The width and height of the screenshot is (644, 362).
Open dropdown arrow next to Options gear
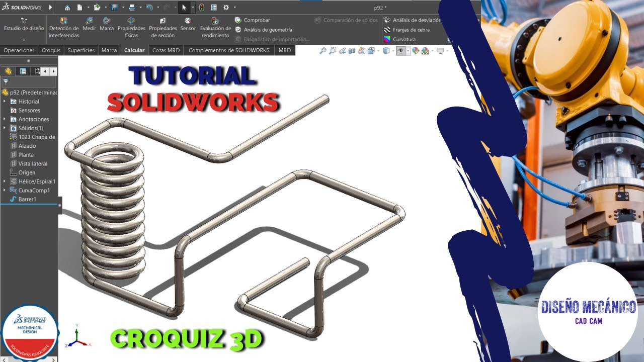point(234,8)
